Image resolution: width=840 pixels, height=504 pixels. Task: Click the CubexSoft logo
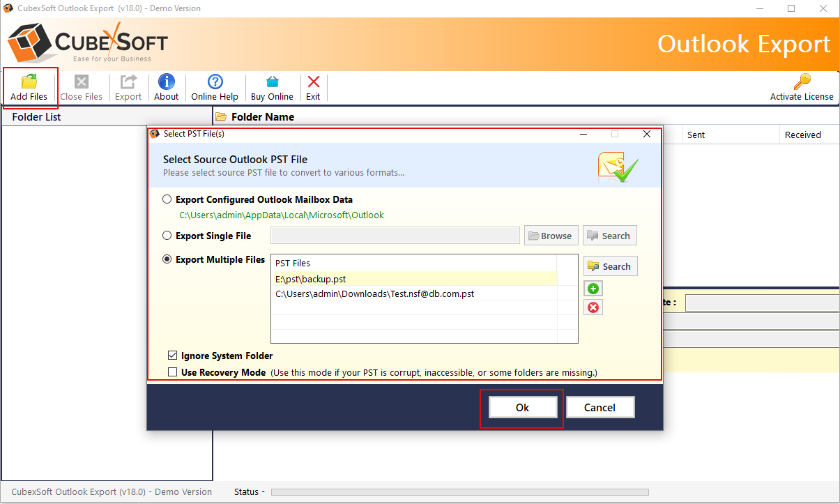tap(87, 43)
